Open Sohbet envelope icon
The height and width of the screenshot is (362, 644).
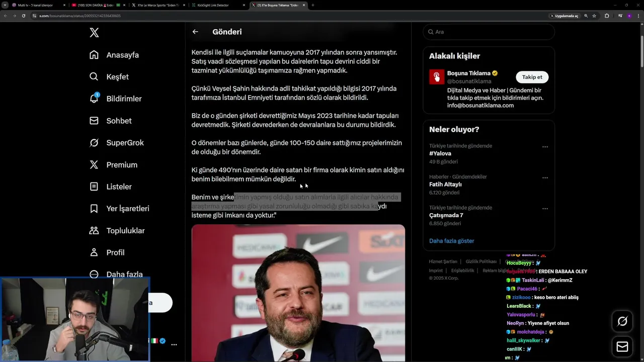[94, 121]
